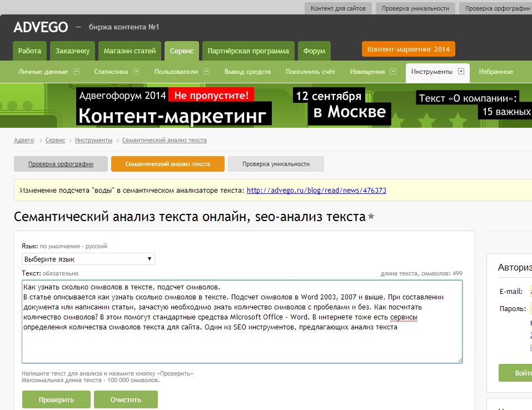Click the ADVEGO logo
Image resolution: width=532 pixels, height=410 pixels.
click(41, 27)
